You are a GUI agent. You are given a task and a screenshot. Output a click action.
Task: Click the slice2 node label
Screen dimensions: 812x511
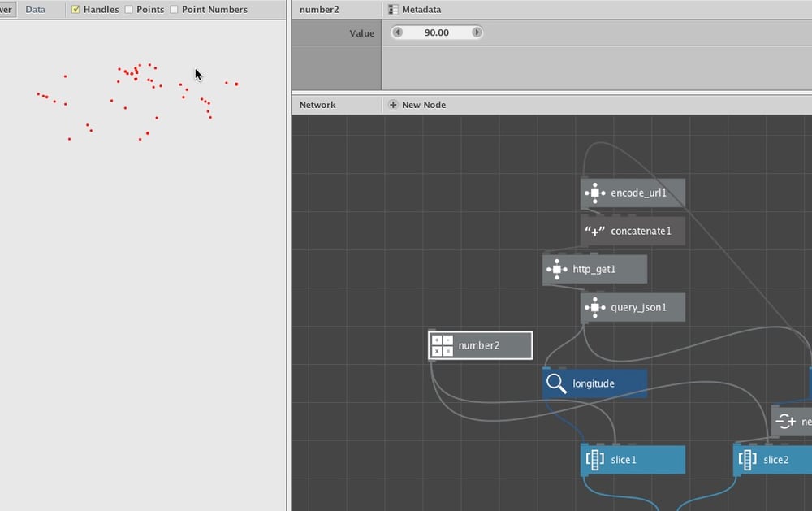[776, 460]
